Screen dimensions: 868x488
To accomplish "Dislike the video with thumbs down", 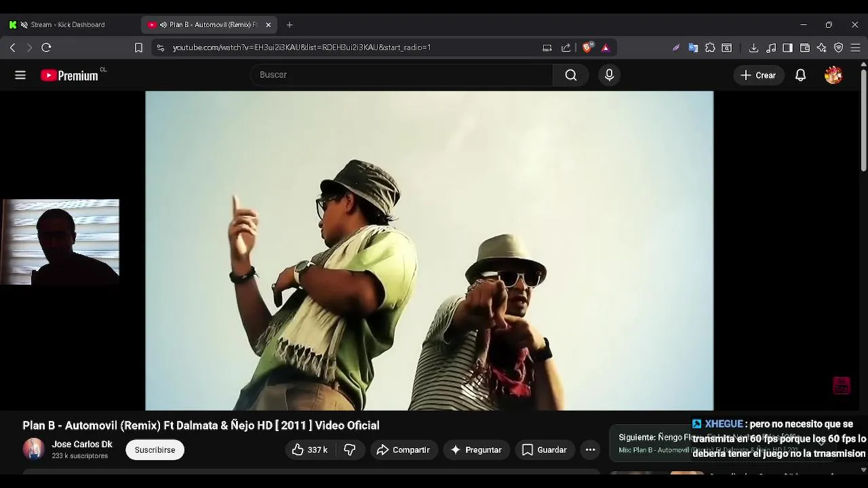I will 349,450.
